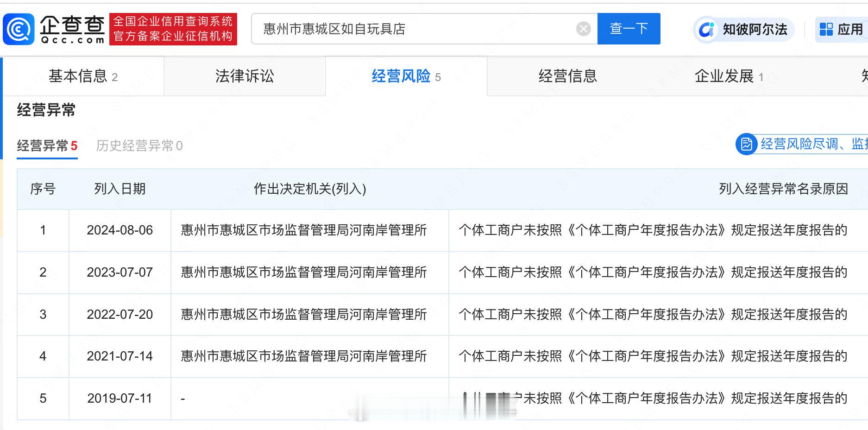868x430 pixels.
Task: Select the 经营异常 5 sub-tab
Action: (47, 146)
